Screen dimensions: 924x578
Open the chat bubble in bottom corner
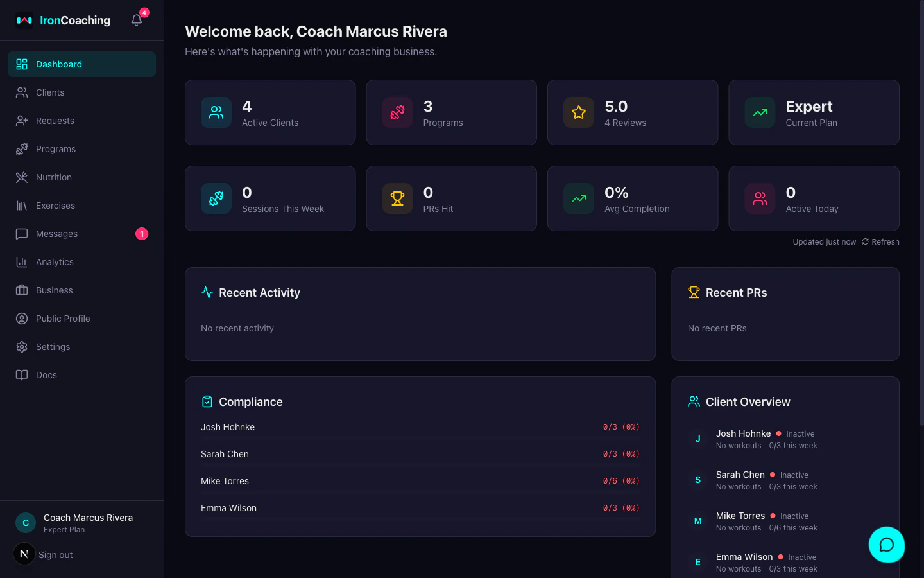pos(887,545)
